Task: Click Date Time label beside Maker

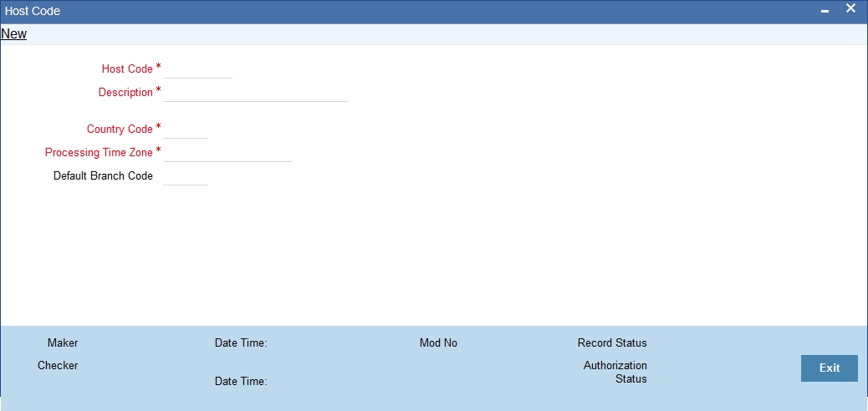Action: [241, 343]
